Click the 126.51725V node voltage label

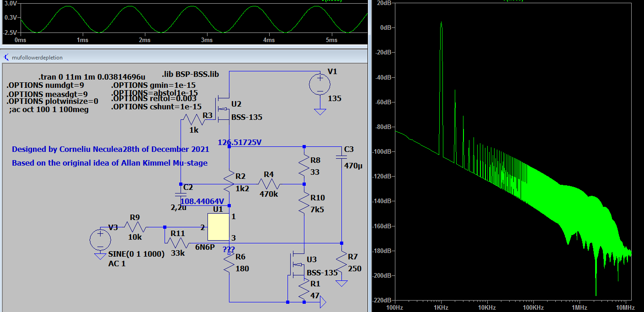pyautogui.click(x=240, y=143)
